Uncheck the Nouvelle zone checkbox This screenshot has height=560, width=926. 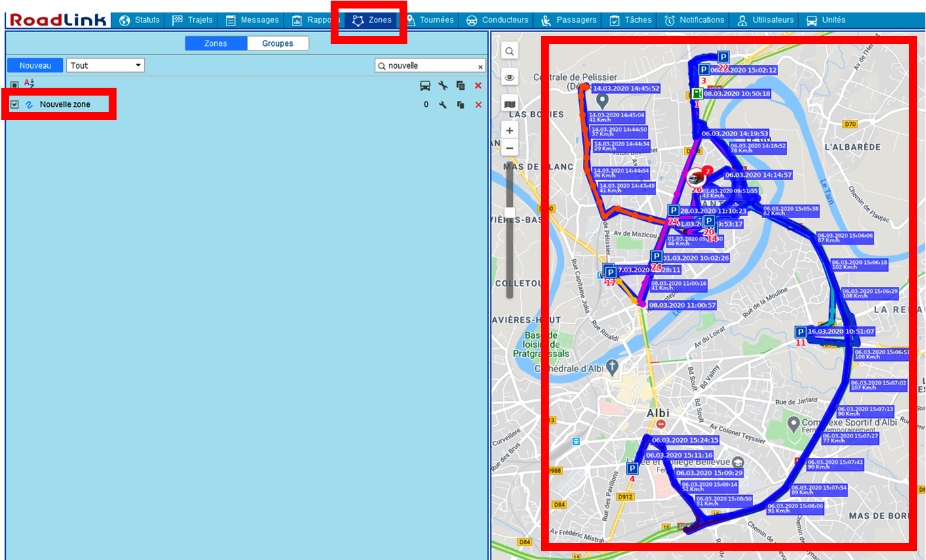click(14, 104)
